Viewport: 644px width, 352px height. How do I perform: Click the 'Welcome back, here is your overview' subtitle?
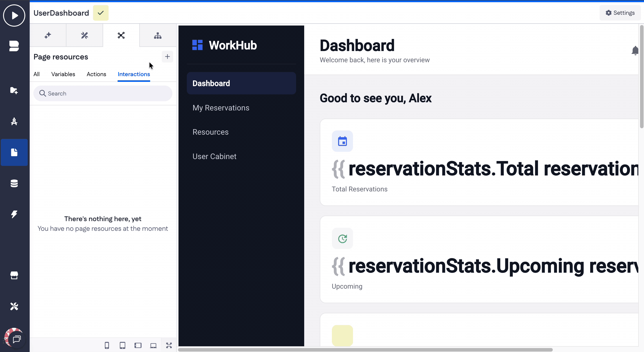(x=375, y=60)
